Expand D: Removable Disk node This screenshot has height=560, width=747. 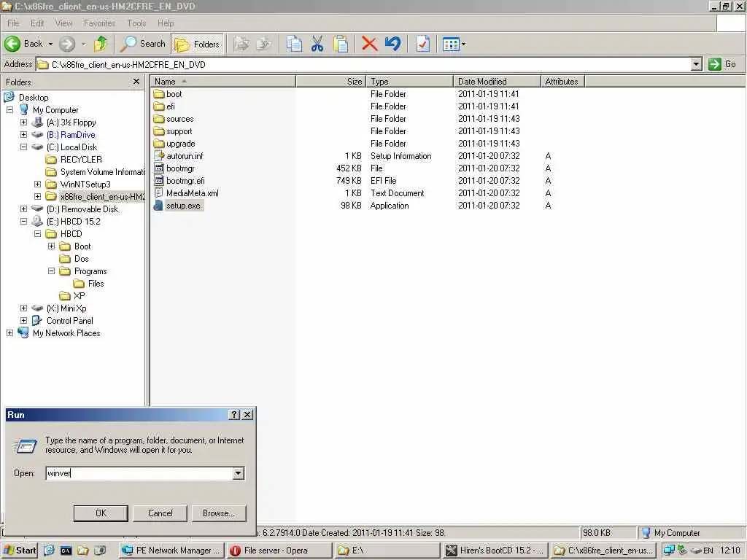pos(23,209)
